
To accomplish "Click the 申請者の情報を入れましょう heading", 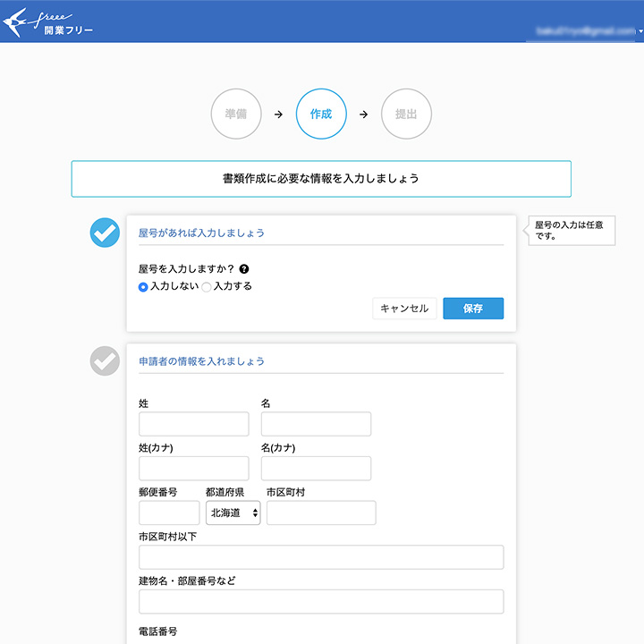I will point(201,361).
